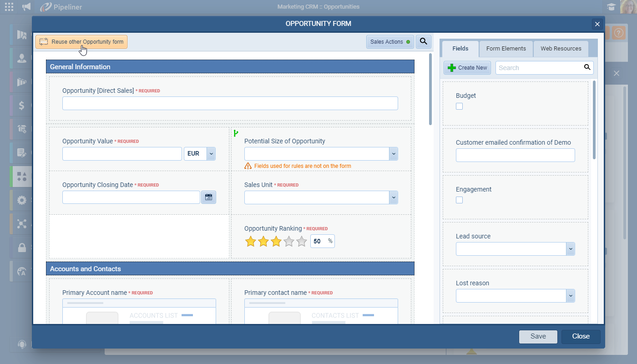
Task: Click Reuse other Opportunity form button
Action: click(81, 42)
